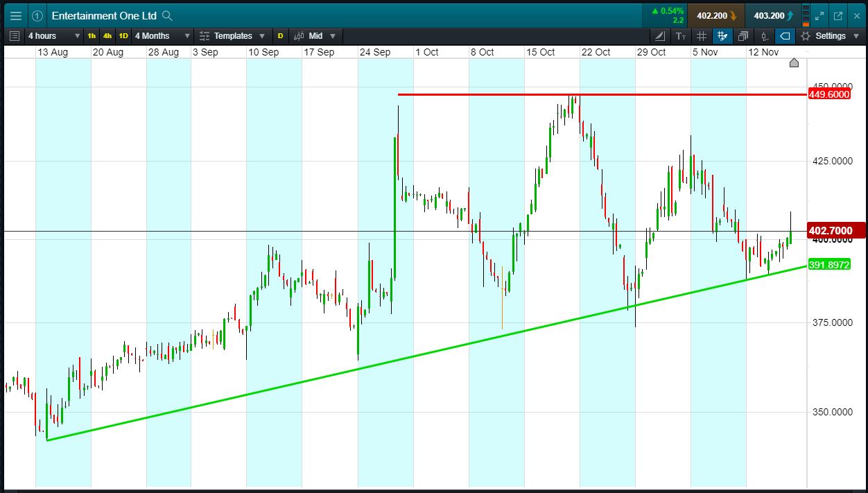The width and height of the screenshot is (868, 493).
Task: Select the red 449.6000 resistance line label
Action: click(x=829, y=94)
